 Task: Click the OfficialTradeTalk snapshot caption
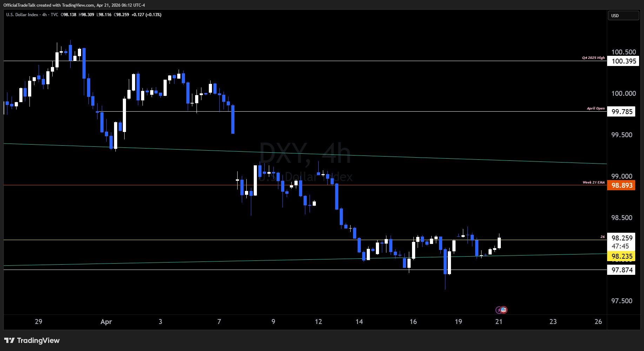74,5
